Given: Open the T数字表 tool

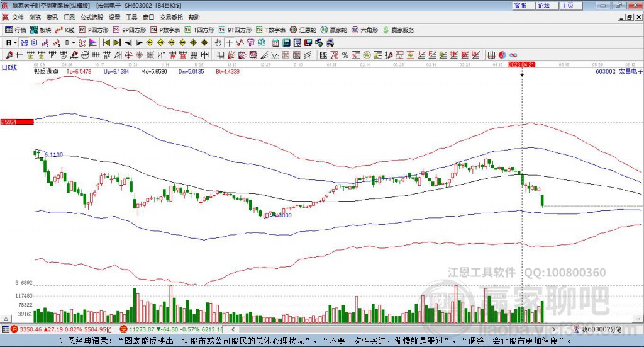Looking at the screenshot, I should (x=270, y=30).
